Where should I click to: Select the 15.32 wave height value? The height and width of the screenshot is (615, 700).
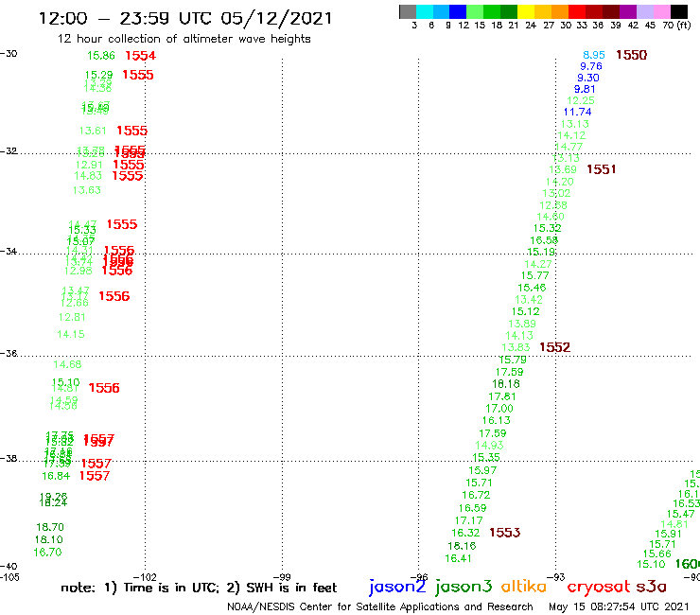[x=547, y=228]
